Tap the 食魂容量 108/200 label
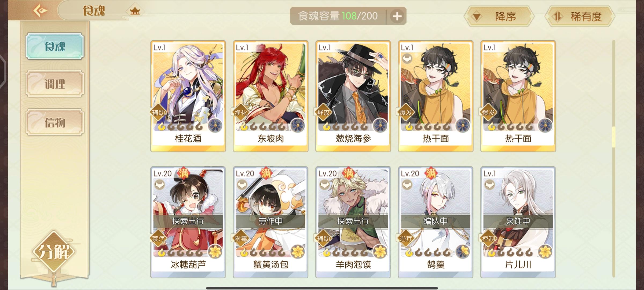 point(338,16)
